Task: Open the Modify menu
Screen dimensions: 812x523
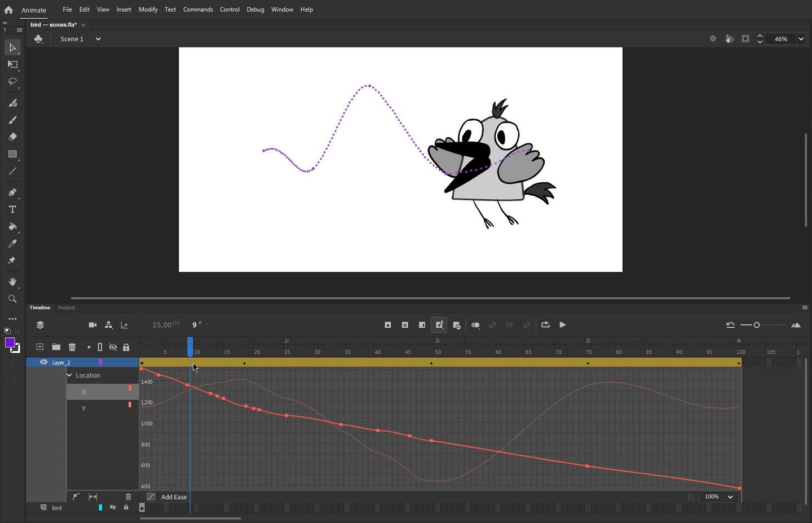Action: (148, 10)
